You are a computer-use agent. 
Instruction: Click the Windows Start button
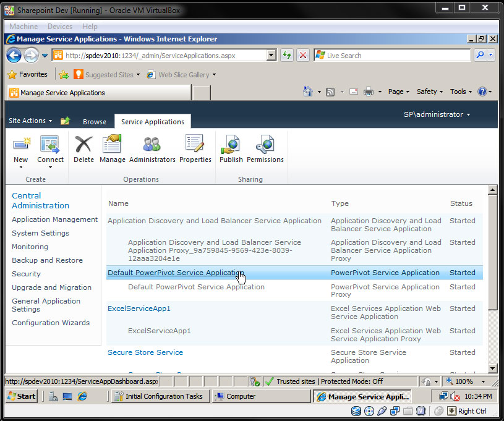click(x=22, y=396)
